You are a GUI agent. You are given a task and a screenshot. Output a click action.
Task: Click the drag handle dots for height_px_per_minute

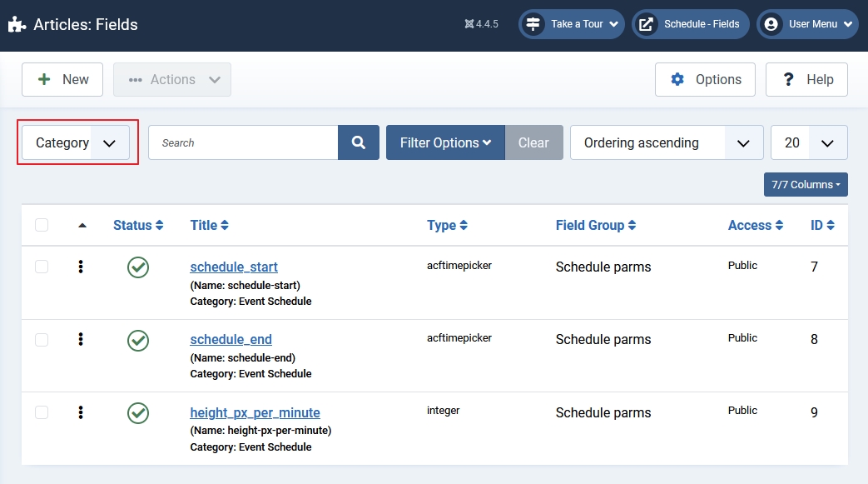pyautogui.click(x=81, y=412)
